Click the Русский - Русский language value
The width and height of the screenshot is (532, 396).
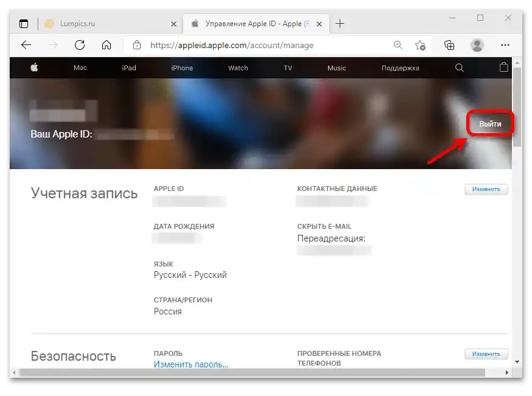coord(190,275)
